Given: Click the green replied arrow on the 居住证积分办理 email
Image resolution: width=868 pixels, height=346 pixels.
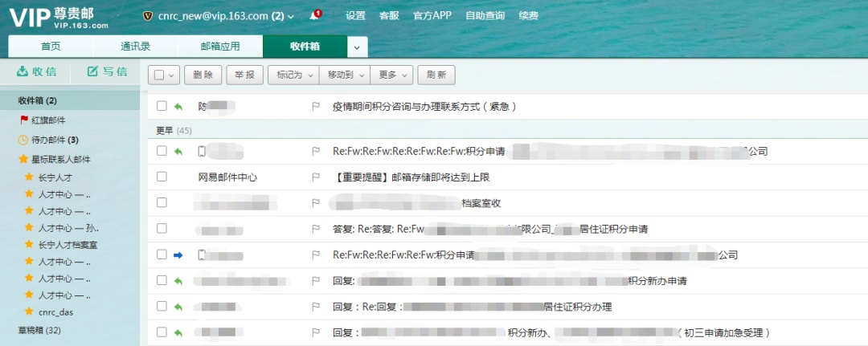Looking at the screenshot, I should (x=178, y=307).
